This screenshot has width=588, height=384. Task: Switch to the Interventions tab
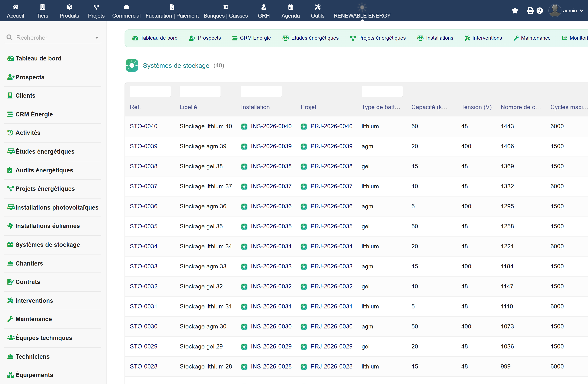click(x=483, y=38)
